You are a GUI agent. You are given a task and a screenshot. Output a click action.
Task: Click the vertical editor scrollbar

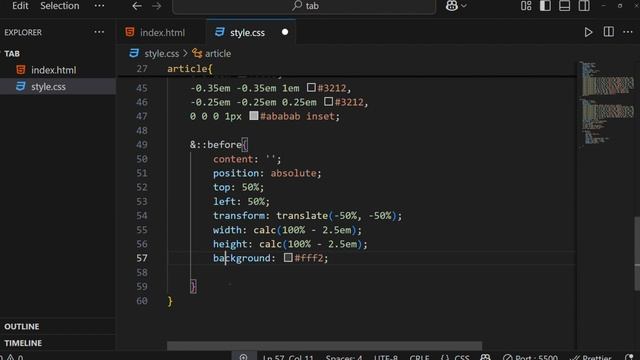click(x=637, y=253)
